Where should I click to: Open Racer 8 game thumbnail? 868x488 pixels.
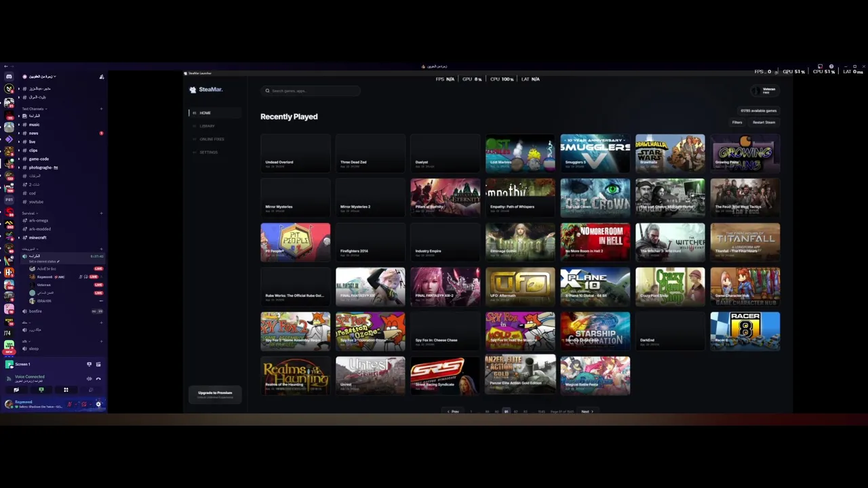[745, 331]
